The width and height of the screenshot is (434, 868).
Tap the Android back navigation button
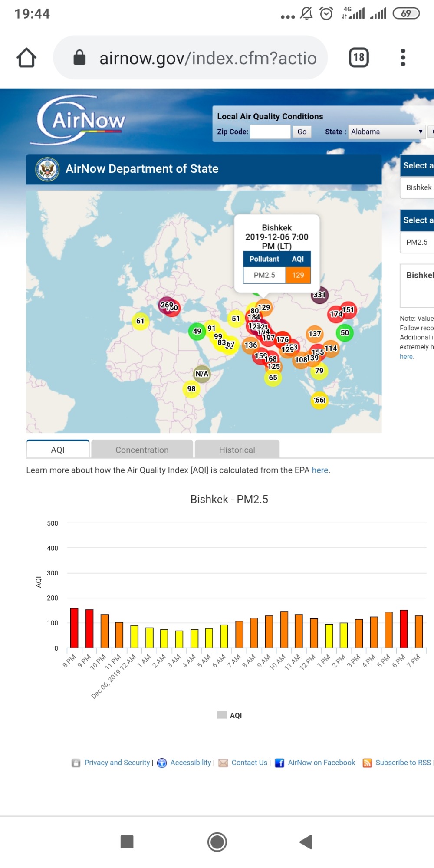click(306, 842)
